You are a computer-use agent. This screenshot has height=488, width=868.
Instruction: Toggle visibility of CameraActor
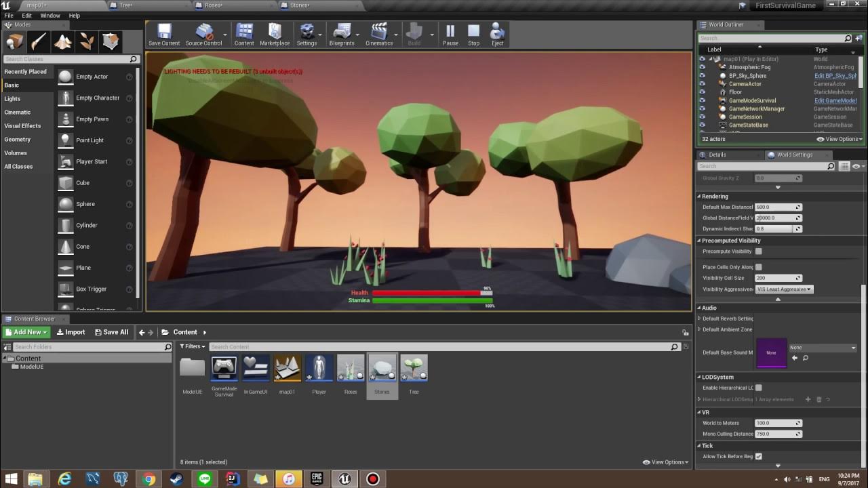point(702,84)
